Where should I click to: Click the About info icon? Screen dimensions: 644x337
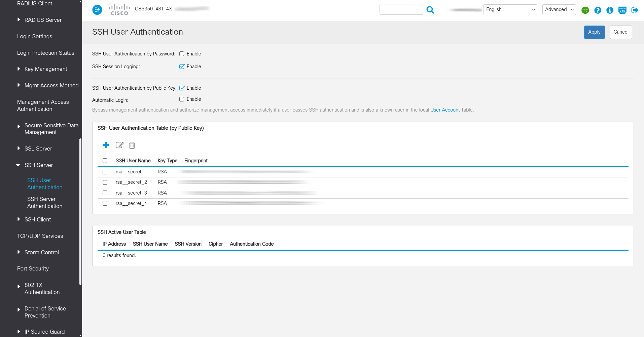point(610,10)
